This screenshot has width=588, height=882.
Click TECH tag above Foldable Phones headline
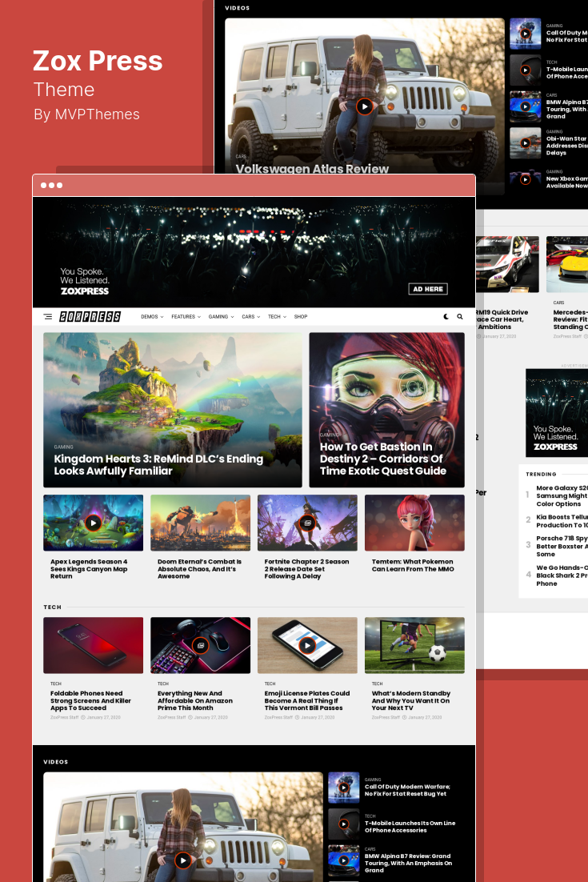point(56,684)
